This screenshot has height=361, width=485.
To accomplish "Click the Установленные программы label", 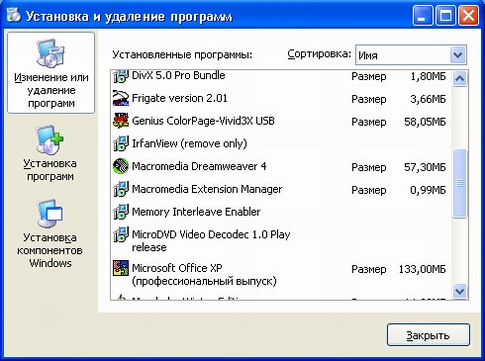I will pos(182,54).
